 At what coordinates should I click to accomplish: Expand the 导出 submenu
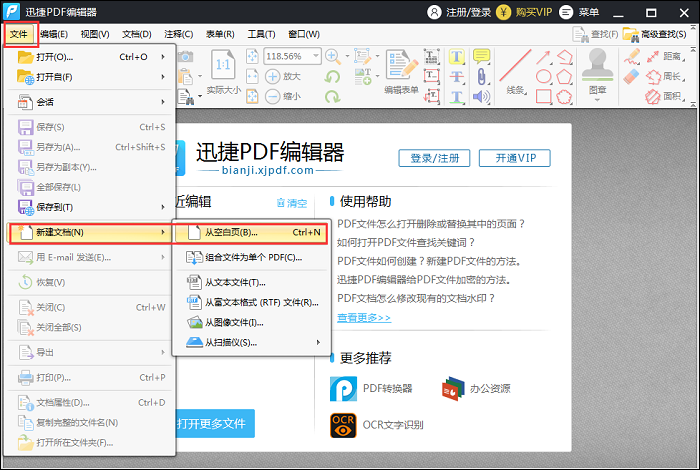(x=91, y=353)
